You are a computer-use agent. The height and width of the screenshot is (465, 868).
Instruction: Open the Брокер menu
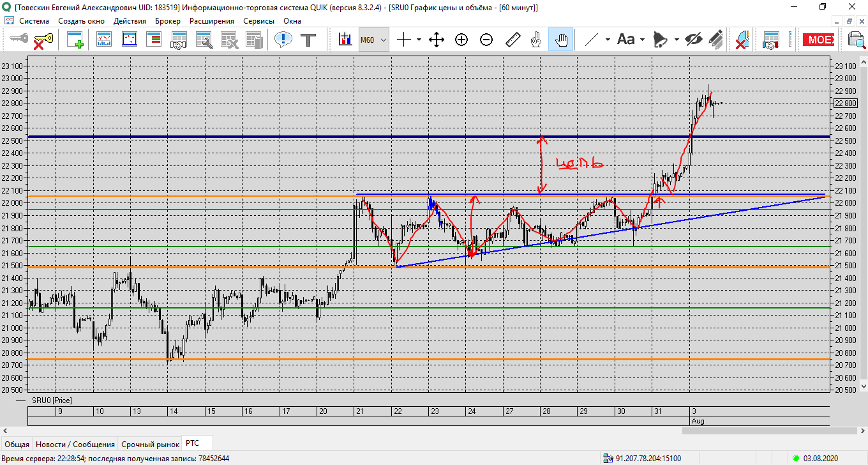click(x=168, y=20)
